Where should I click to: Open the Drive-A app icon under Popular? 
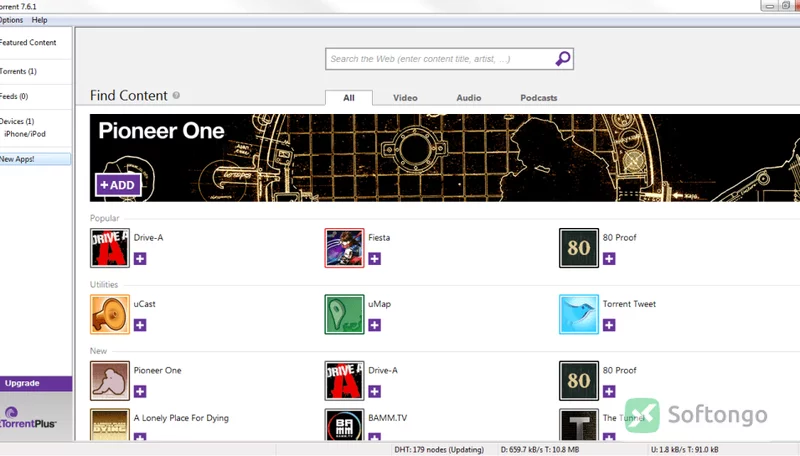[x=110, y=248]
